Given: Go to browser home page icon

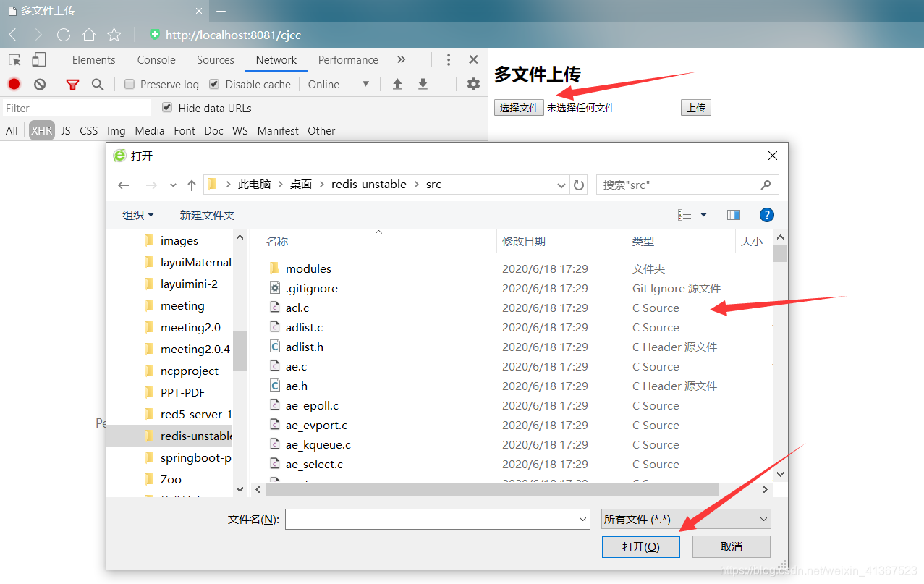Looking at the screenshot, I should coord(89,35).
